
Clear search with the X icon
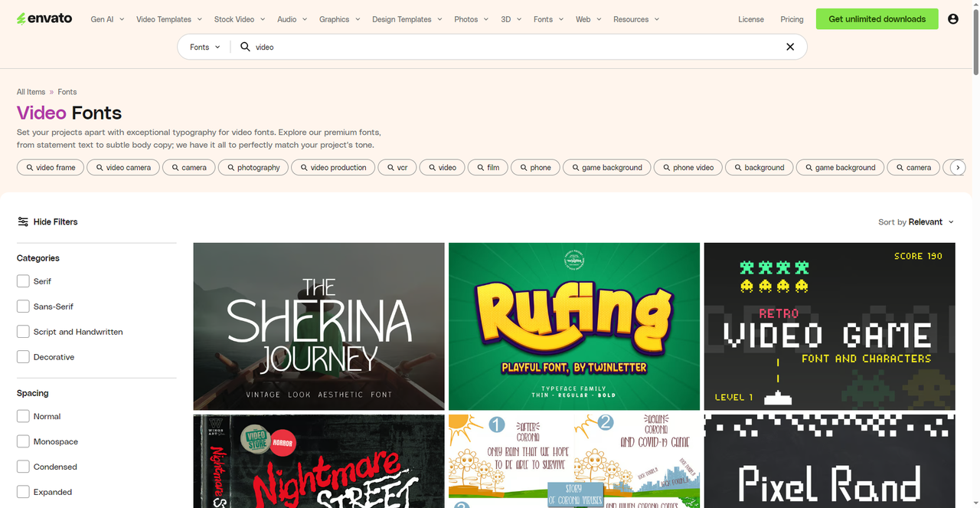[790, 47]
